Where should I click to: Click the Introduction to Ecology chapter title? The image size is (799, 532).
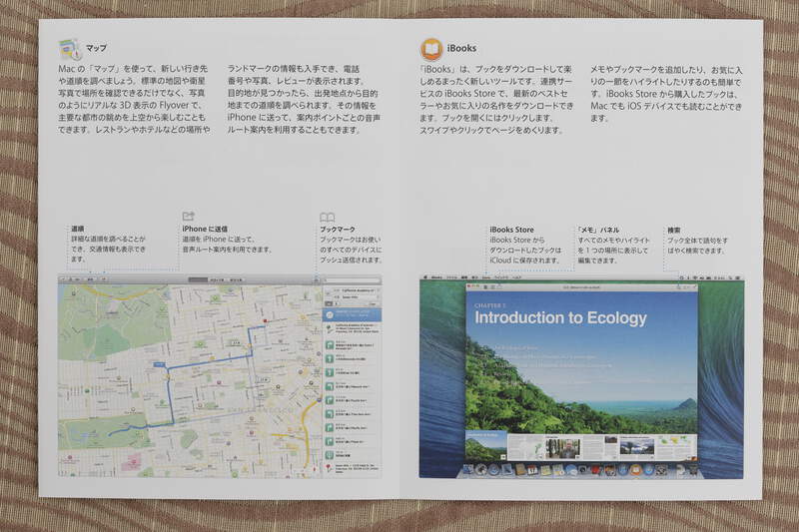click(x=560, y=318)
